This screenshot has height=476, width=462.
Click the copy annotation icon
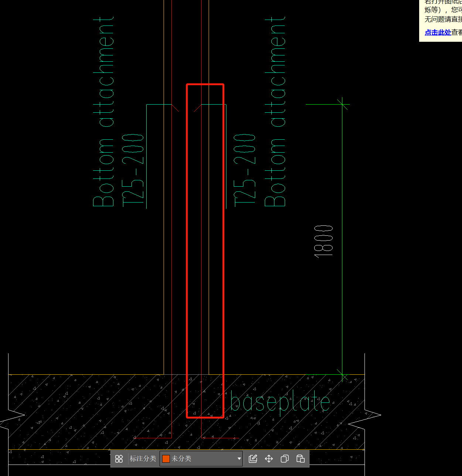[x=285, y=459]
